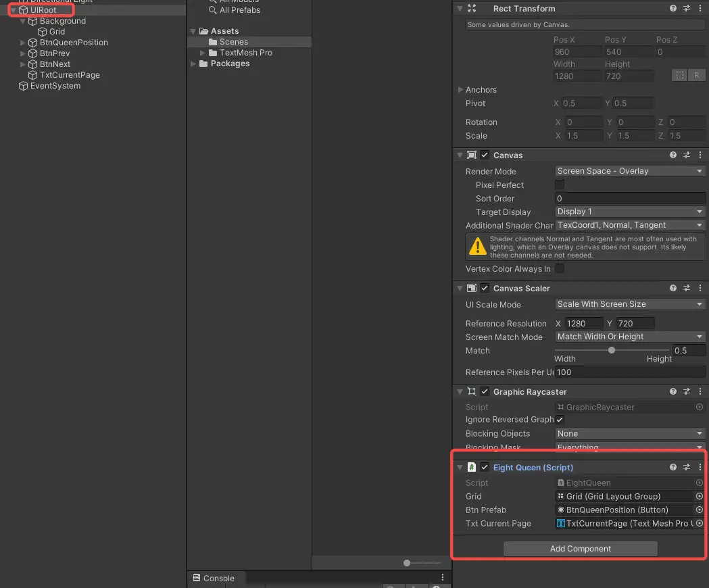Open presets for Canvas Scaler component
The height and width of the screenshot is (588, 709).
click(x=687, y=288)
